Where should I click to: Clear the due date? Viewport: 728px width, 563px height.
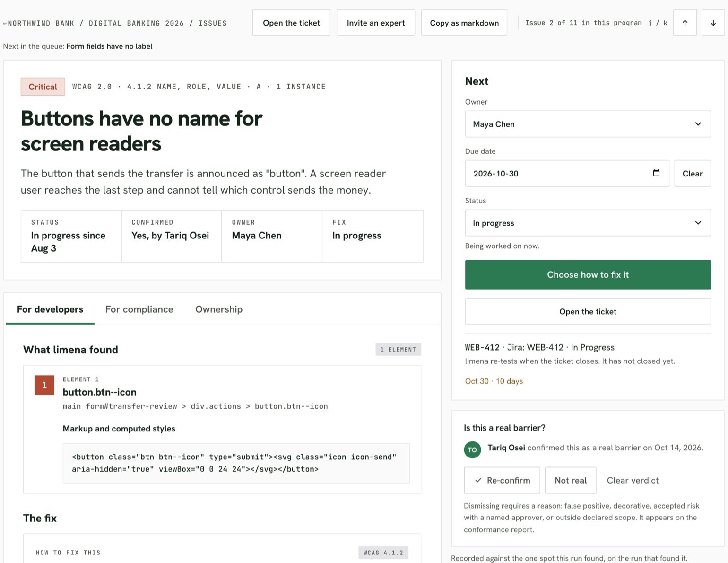pyautogui.click(x=693, y=174)
